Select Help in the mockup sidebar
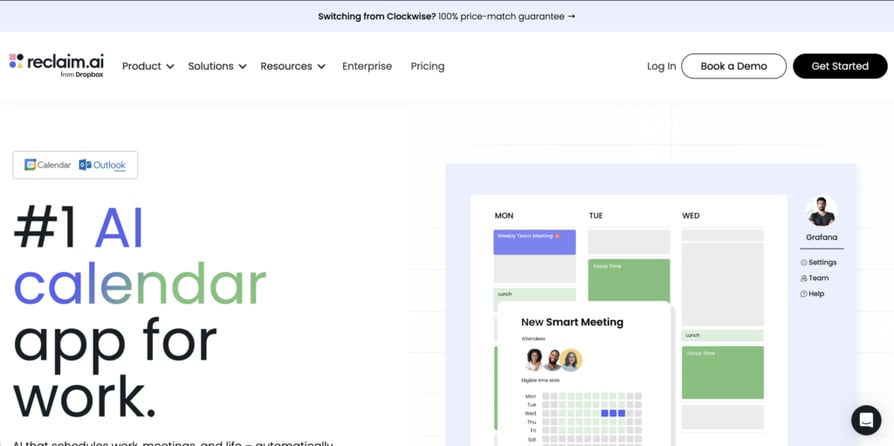This screenshot has width=894, height=446. coord(812,294)
